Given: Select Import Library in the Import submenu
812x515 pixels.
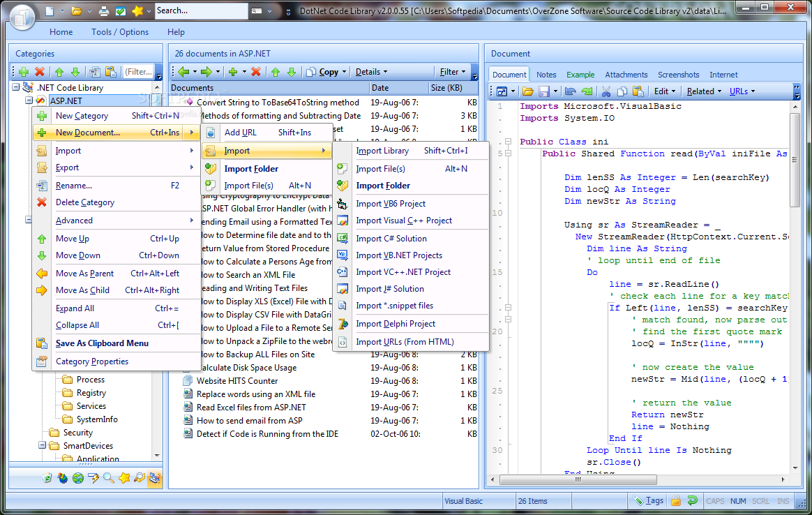Looking at the screenshot, I should pos(411,151).
